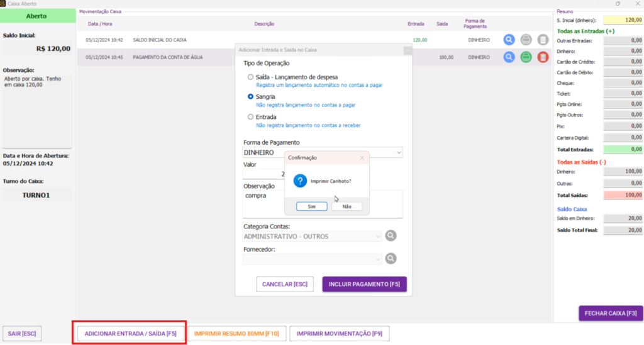Expand the Forma de Pagamento dropdown
This screenshot has height=345, width=644.
pyautogui.click(x=399, y=152)
